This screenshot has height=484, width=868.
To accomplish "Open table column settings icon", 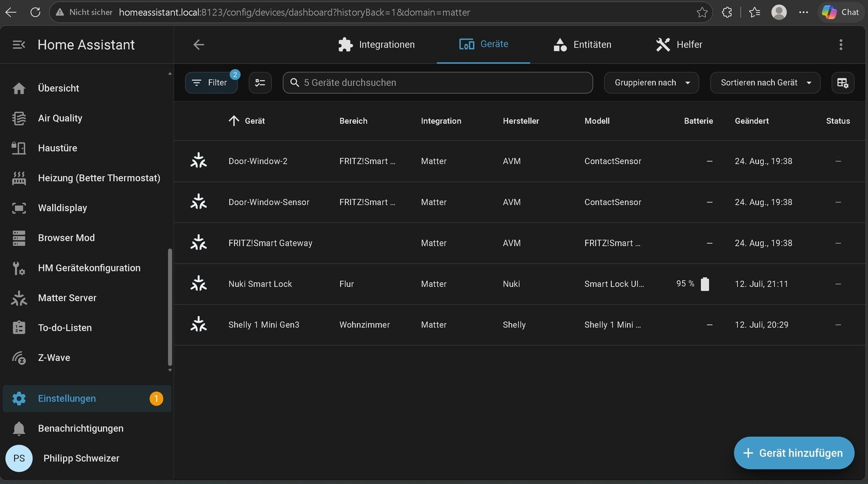I will point(843,82).
